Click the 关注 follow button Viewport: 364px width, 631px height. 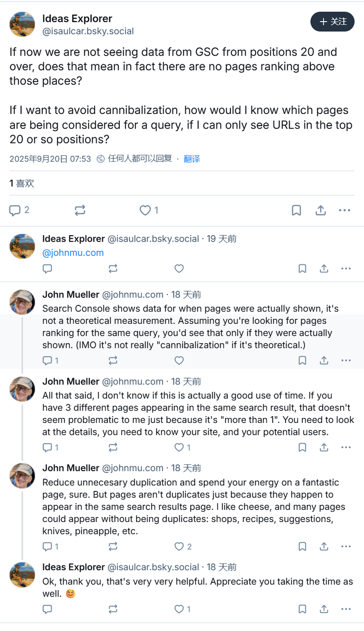click(332, 22)
